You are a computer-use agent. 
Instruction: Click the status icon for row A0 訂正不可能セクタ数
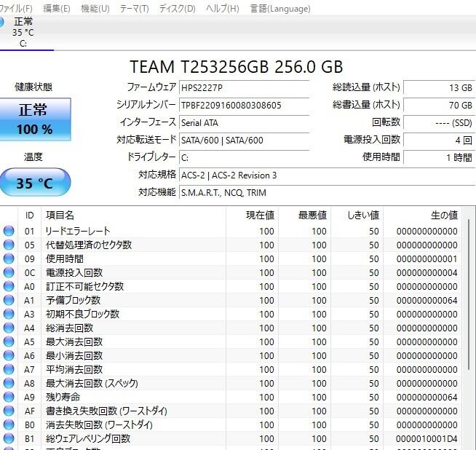9,286
